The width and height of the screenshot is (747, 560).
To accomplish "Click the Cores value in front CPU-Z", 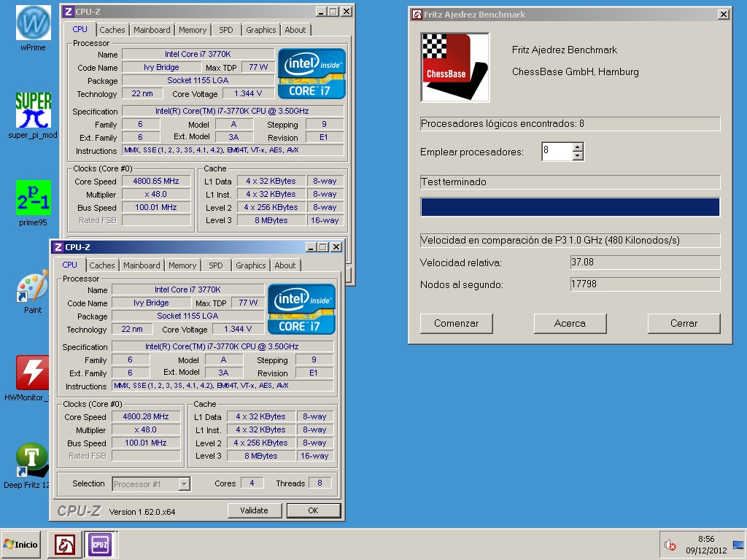I will click(x=252, y=483).
